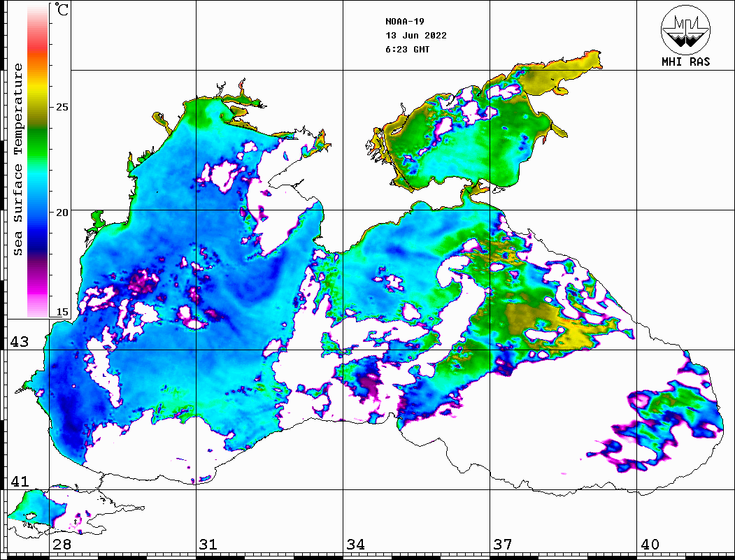
Task: Click latitude label 43
Action: (x=20, y=342)
